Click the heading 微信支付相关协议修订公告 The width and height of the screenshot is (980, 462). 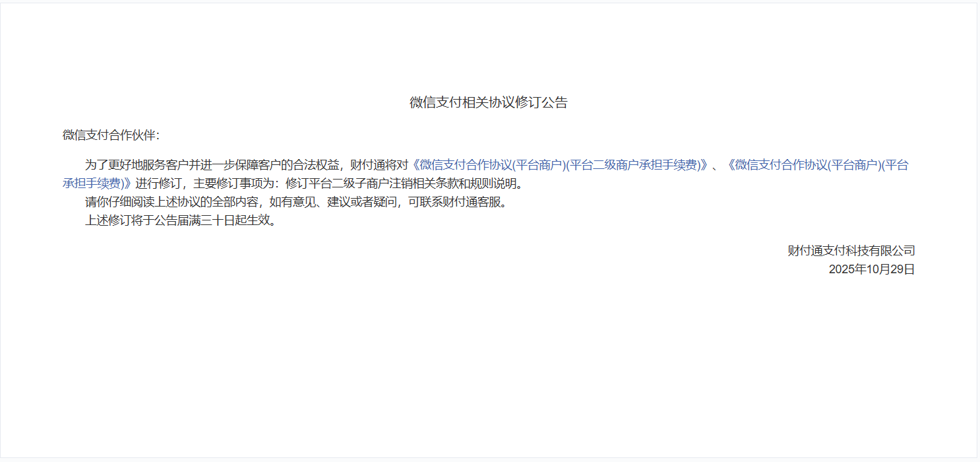pos(489,102)
